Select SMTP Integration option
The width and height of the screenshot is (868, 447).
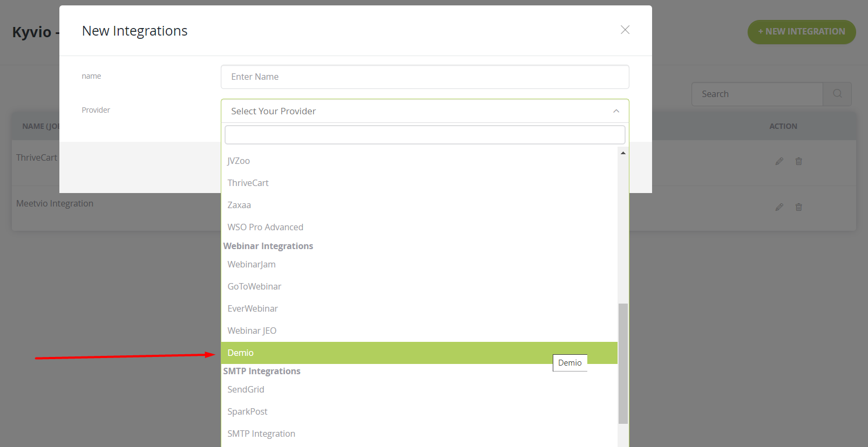pyautogui.click(x=419, y=434)
